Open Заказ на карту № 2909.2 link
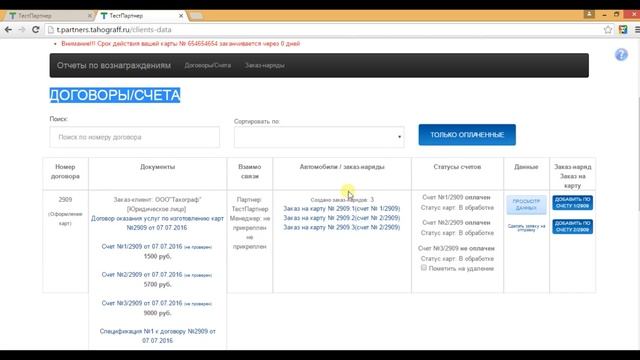Viewport: 640px width, 360px height. pos(342,218)
